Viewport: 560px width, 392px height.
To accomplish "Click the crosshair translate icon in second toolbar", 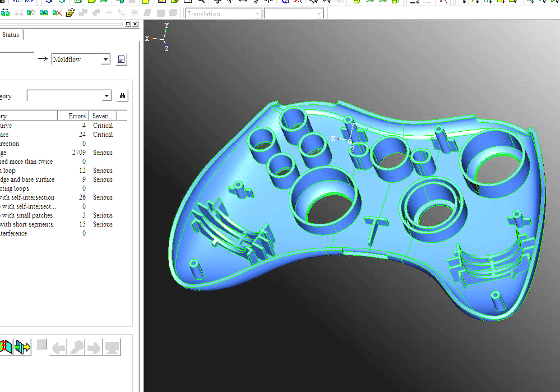I will (x=108, y=12).
